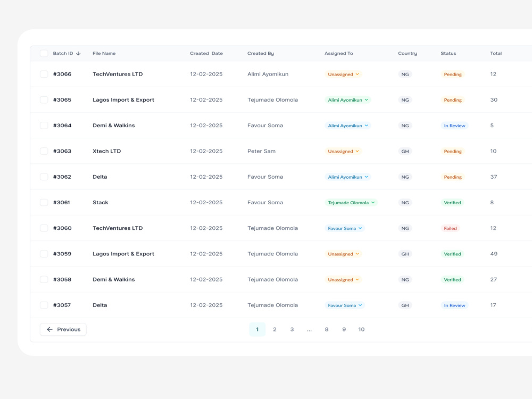Click the Verified status badge for #3061
Screen dimensions: 532x399
click(x=452, y=203)
